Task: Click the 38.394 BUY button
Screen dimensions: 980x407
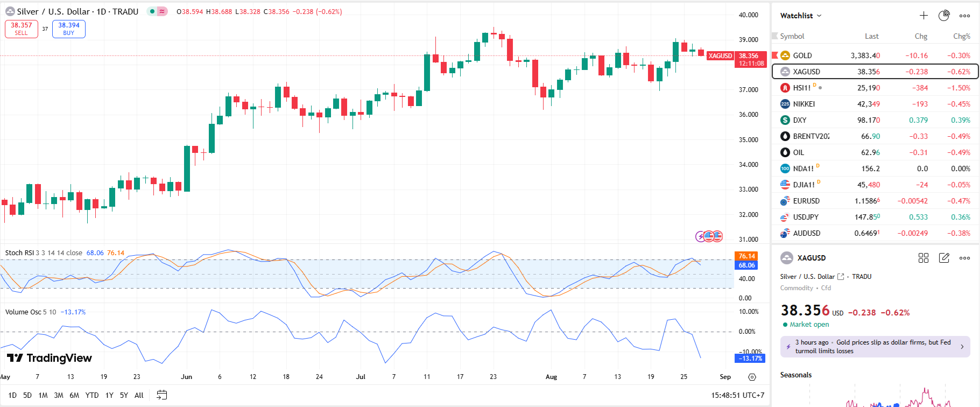Action: pyautogui.click(x=69, y=29)
